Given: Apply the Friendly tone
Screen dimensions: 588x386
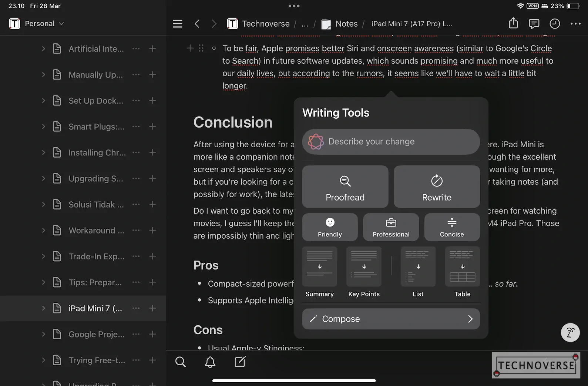Looking at the screenshot, I should [x=330, y=227].
